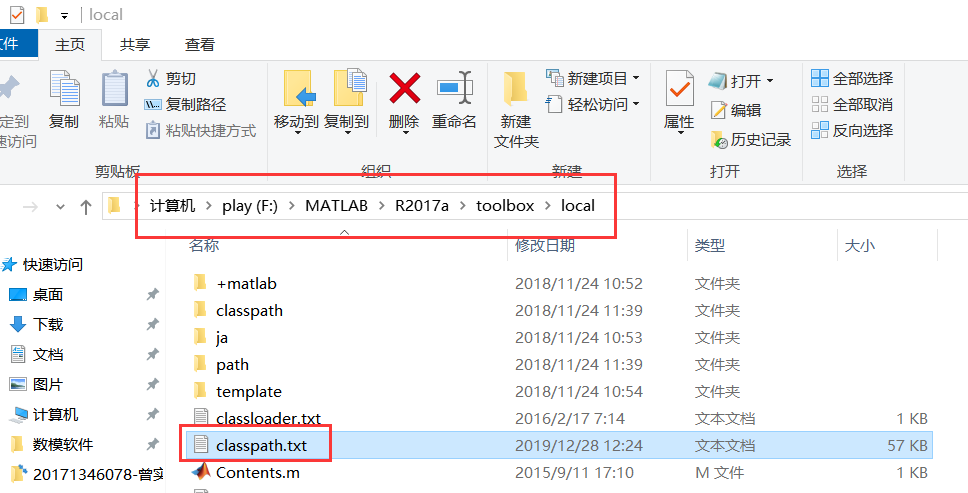The width and height of the screenshot is (968, 493).
Task: Open Computer (计算机) in sidebar
Action: click(43, 415)
